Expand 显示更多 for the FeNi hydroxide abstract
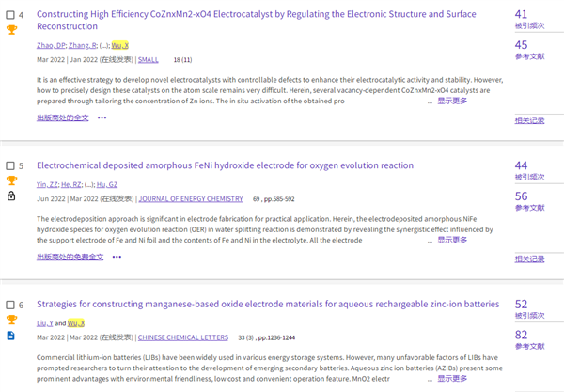This screenshot has width=564, height=392. pyautogui.click(x=451, y=240)
